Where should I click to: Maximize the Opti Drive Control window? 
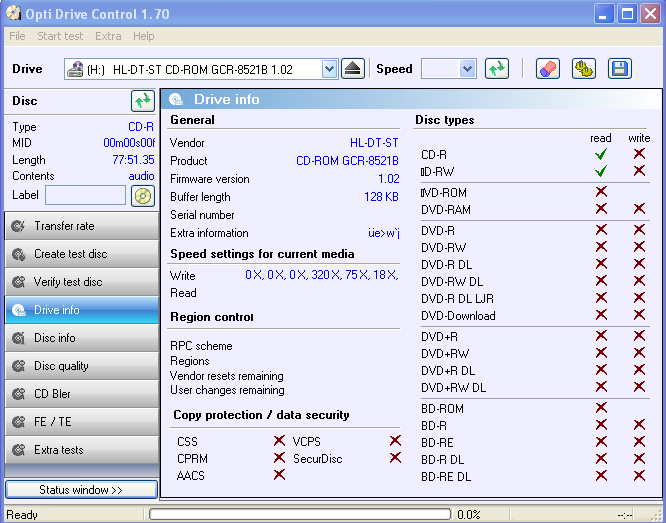627,14
